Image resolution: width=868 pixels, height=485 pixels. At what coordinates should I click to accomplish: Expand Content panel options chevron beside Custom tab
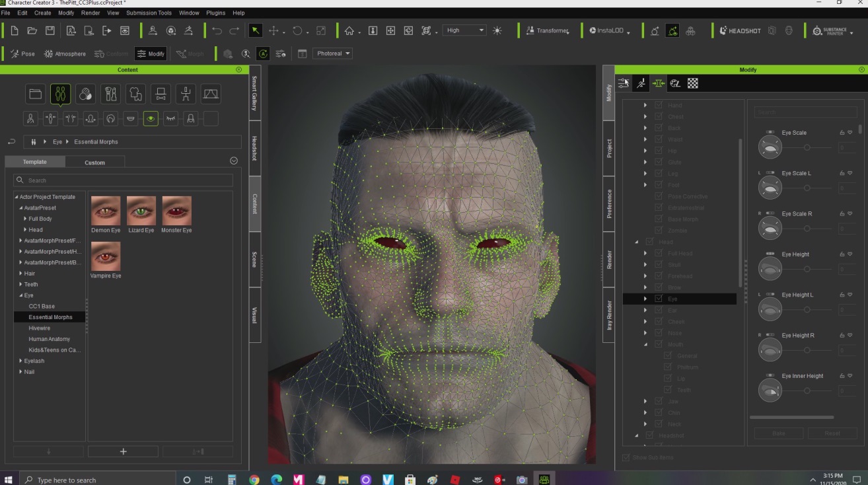pos(233,161)
